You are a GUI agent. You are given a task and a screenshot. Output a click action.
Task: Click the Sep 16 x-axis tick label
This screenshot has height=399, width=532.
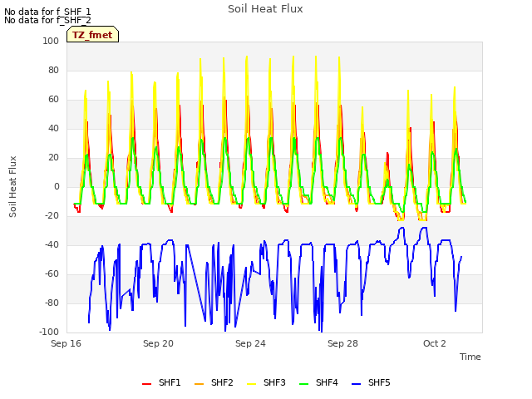point(66,343)
